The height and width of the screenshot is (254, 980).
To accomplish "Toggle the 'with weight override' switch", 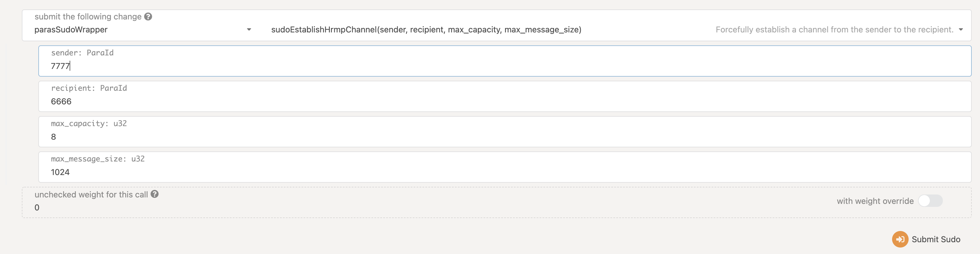I will [x=930, y=201].
